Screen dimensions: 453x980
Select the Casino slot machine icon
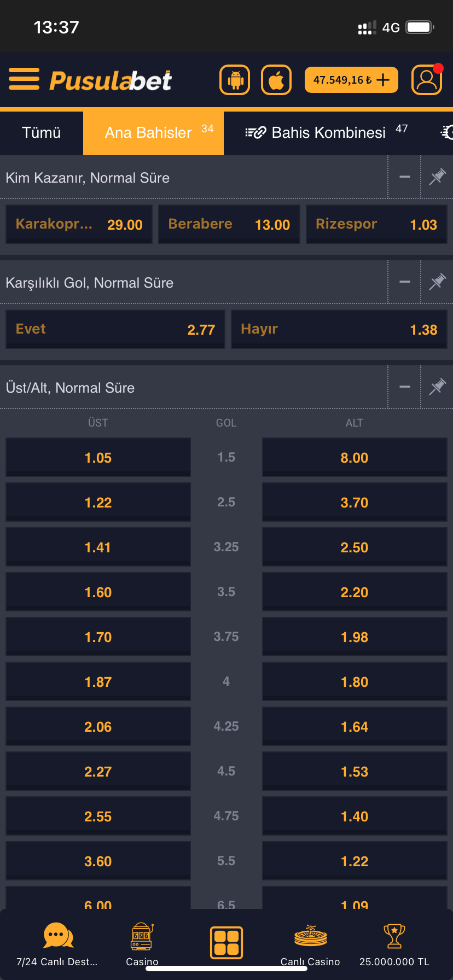[141, 936]
